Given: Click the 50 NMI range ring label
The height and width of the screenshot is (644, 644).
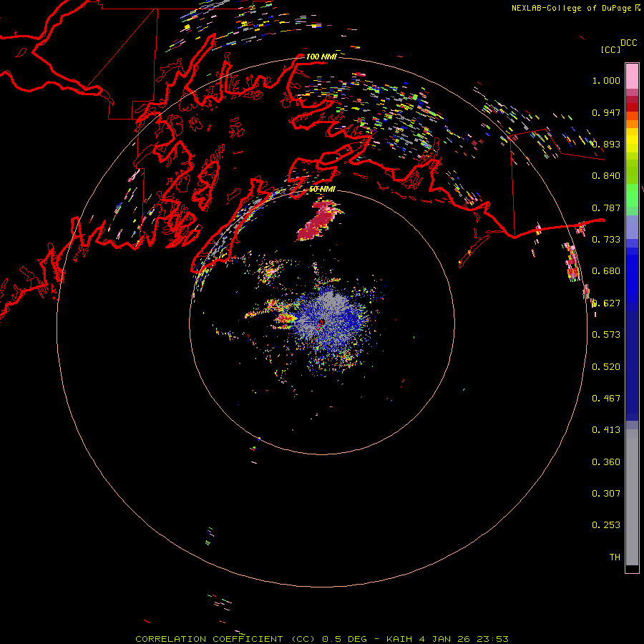Looking at the screenshot, I should click(x=322, y=189).
